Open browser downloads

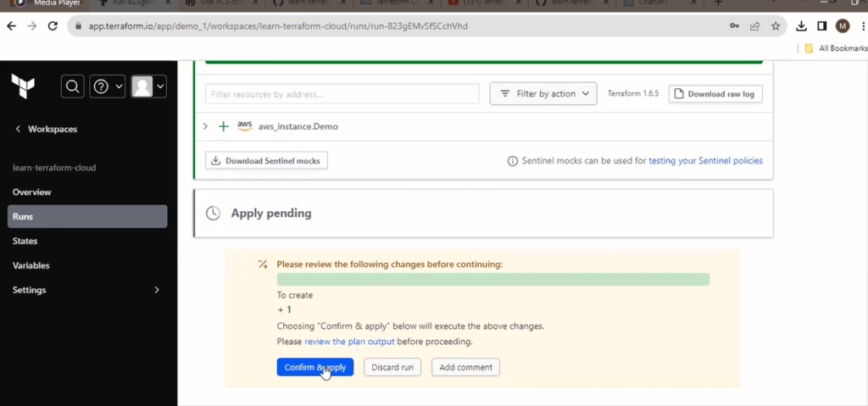coord(801,26)
